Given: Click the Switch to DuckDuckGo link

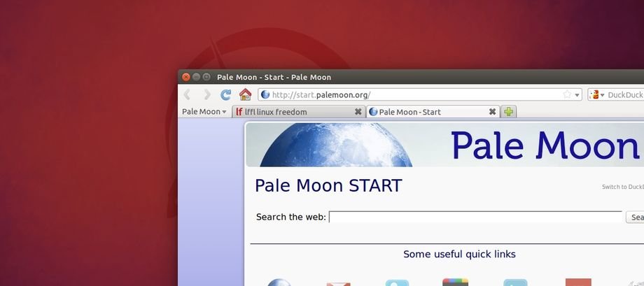Looking at the screenshot, I should click(622, 187).
